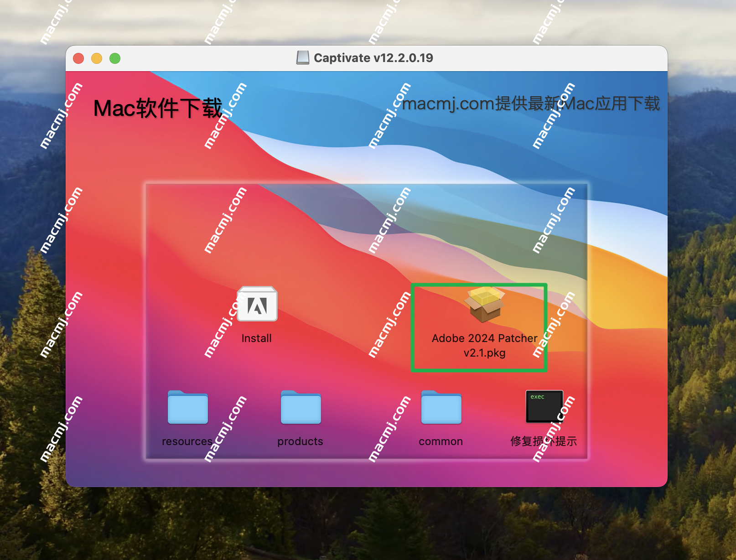Viewport: 736px width, 560px height.
Task: Select the Adobe 2024 Patcher package icon
Action: (x=484, y=304)
